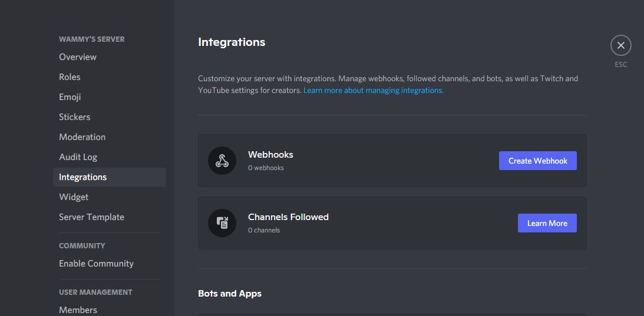Click the WAMMY'S SERVER sidebar header
This screenshot has width=644, height=316.
91,39
